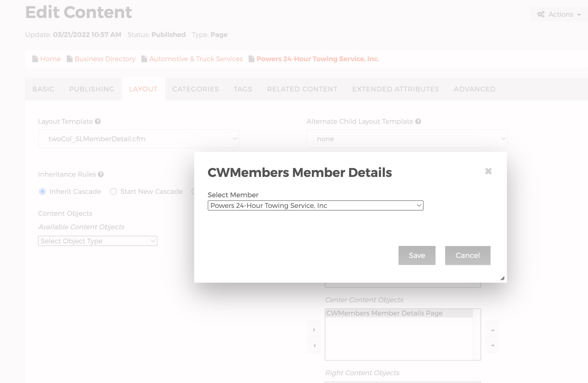588x383 pixels.
Task: Select Inherit Cascade radio button
Action: (42, 191)
